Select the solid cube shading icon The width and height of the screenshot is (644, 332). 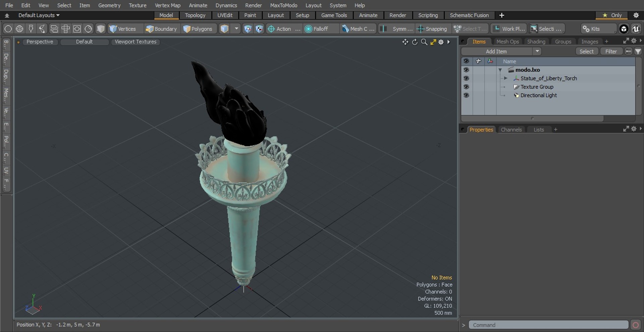pos(100,29)
